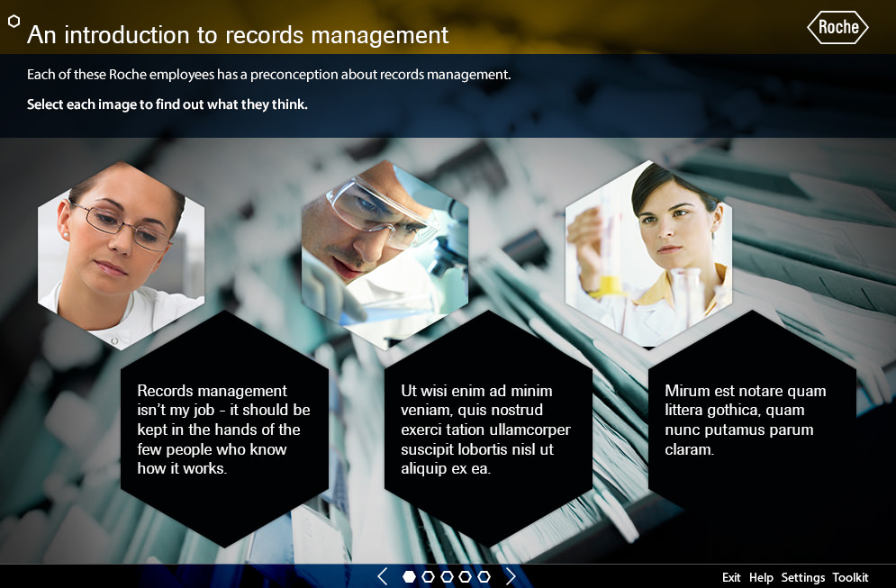Select the woman holding test tube image
Viewport: 896px width, 588px height.
tap(648, 245)
